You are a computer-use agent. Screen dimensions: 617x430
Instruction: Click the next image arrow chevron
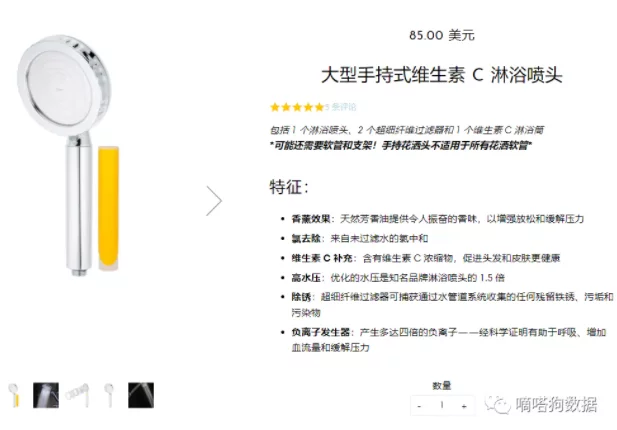[214, 201]
